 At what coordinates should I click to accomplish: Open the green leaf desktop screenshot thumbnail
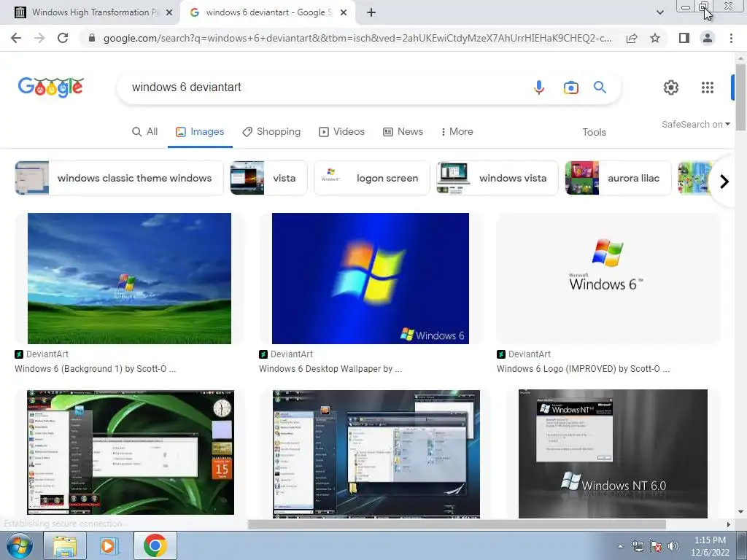[x=131, y=452]
